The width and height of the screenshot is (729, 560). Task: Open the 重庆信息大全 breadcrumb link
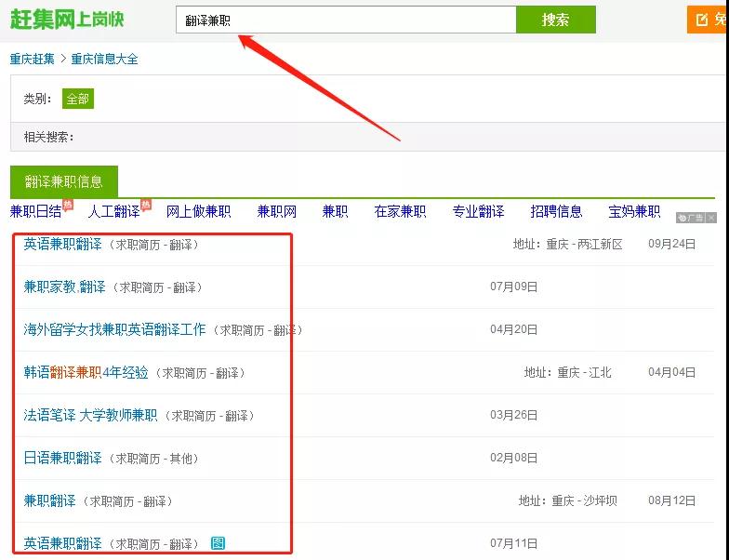(104, 59)
